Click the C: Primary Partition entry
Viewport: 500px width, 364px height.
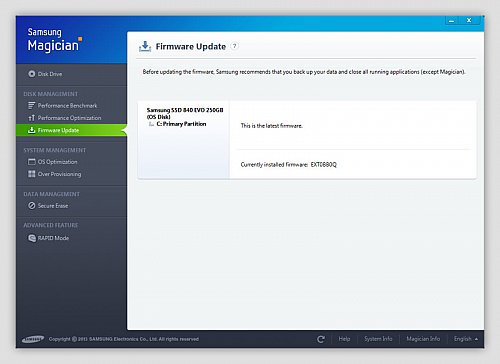181,124
